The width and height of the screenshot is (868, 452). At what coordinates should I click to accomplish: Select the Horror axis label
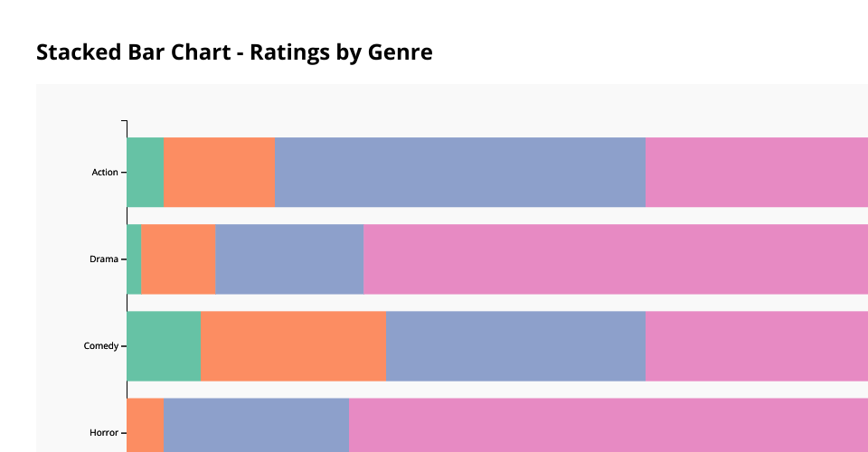[x=104, y=433]
